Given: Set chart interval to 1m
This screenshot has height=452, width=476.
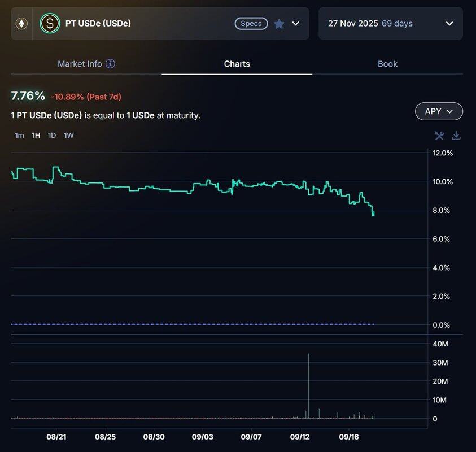Looking at the screenshot, I should coord(19,136).
